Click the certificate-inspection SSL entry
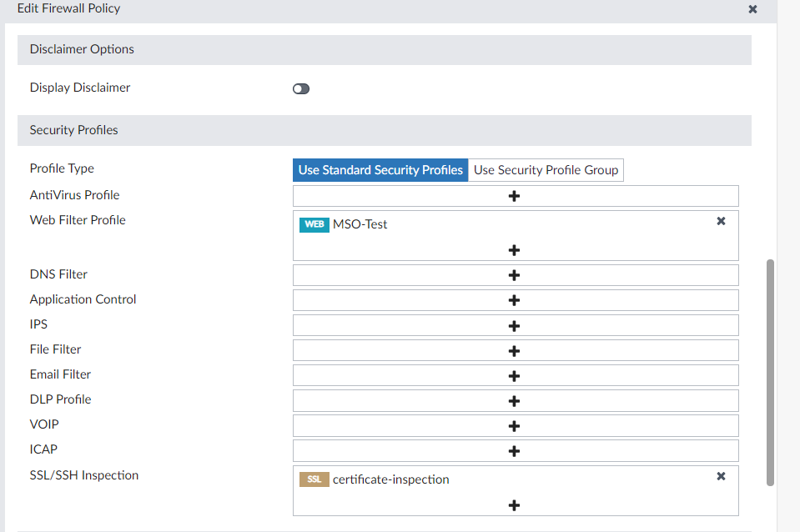Viewport: 800px width, 532px height. click(x=390, y=479)
